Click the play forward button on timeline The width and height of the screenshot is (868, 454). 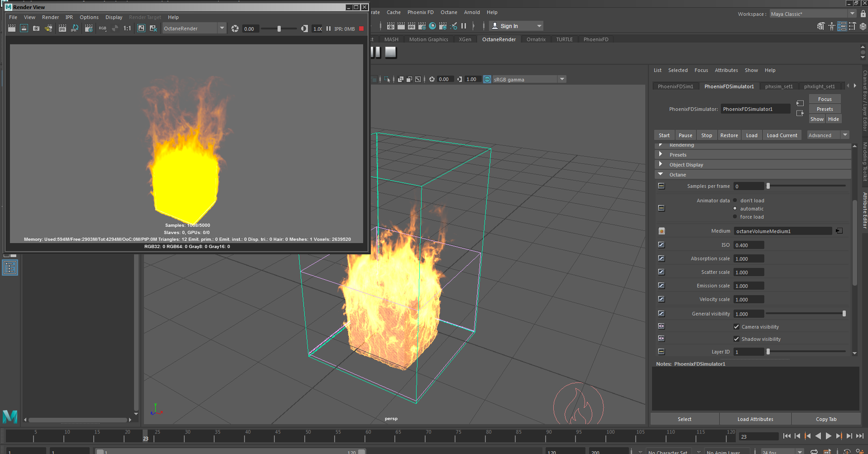coord(828,436)
